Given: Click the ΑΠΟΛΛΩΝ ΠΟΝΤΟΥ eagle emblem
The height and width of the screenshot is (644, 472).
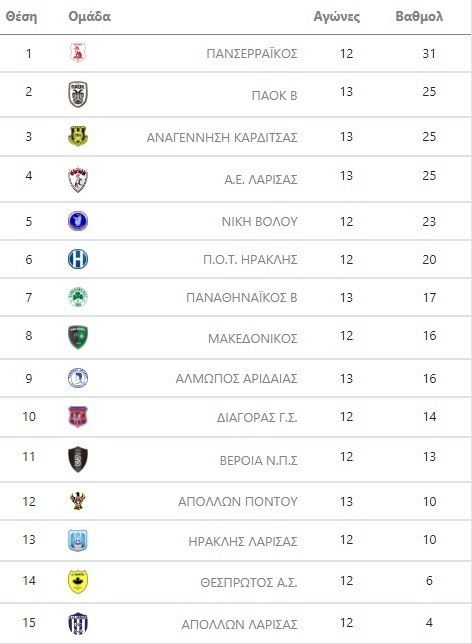Looking at the screenshot, I should pyautogui.click(x=78, y=501).
